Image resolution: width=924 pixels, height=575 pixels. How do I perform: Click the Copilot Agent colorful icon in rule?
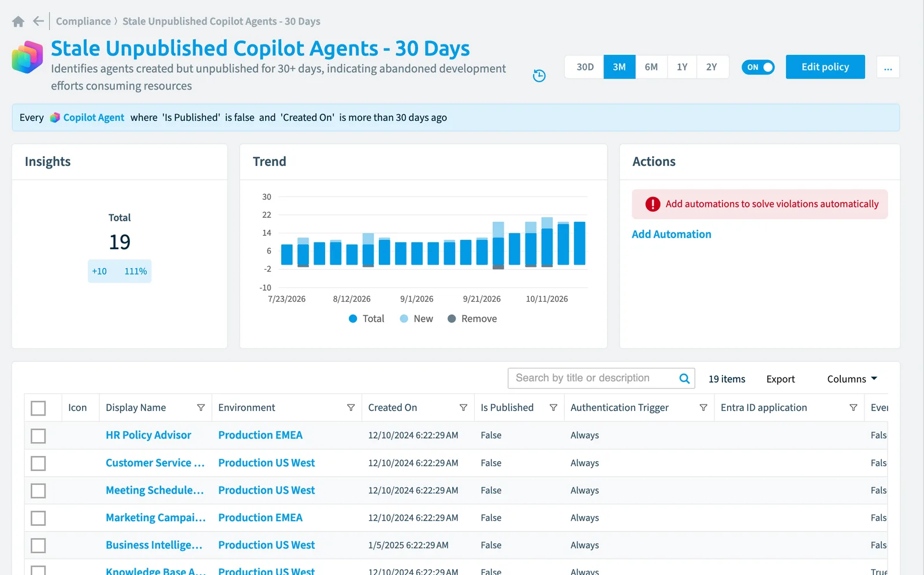click(55, 117)
